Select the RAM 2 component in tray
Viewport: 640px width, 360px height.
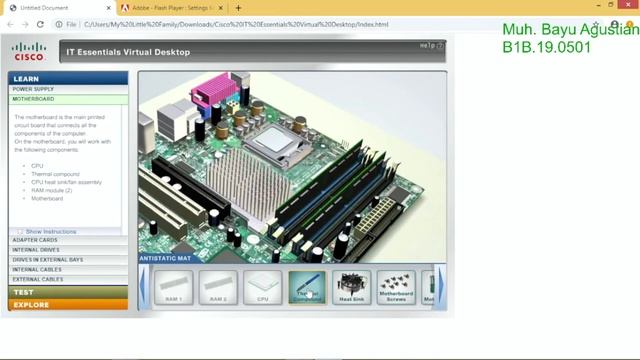218,287
